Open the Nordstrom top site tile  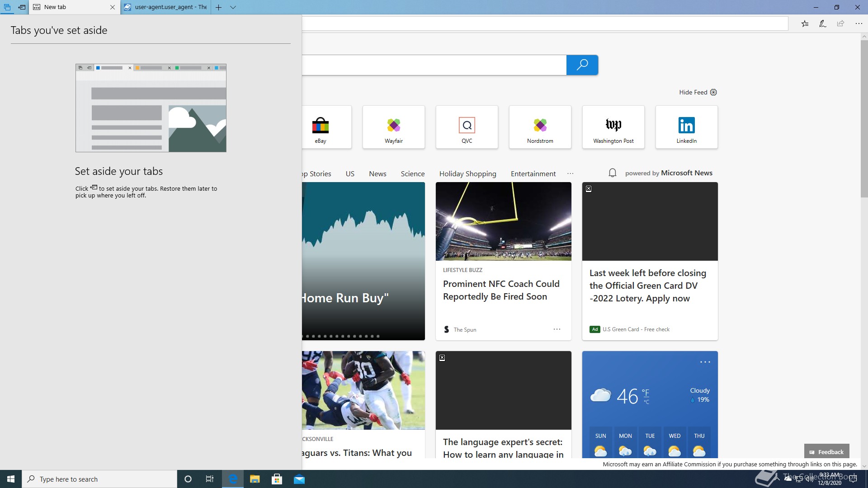tap(540, 127)
